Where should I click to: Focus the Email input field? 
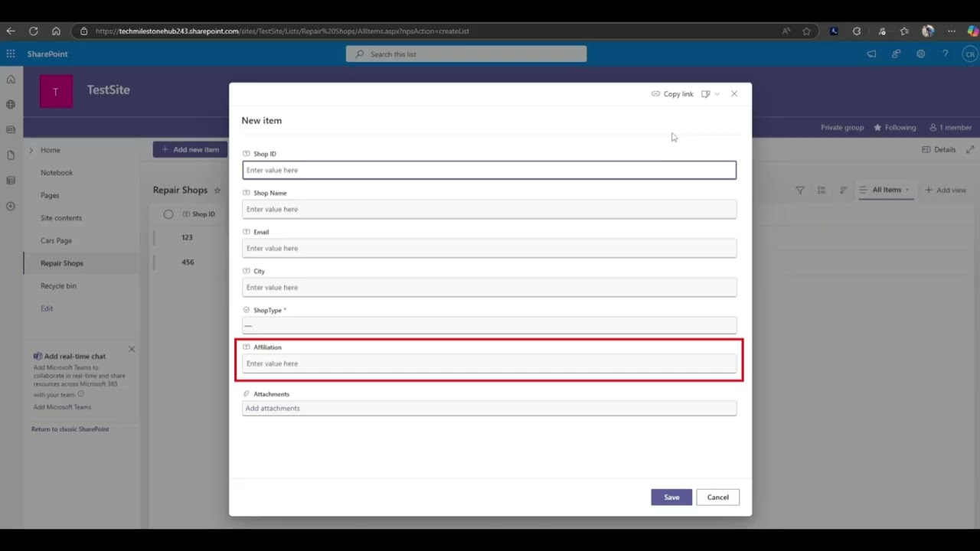point(489,248)
